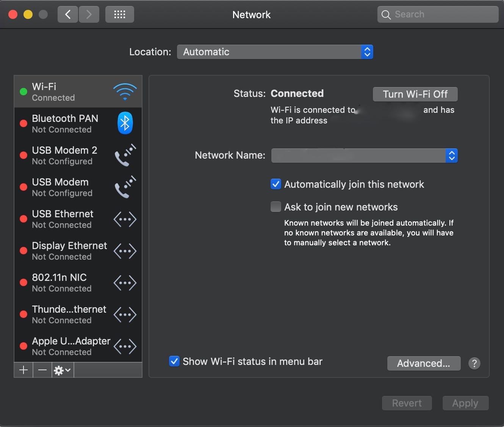Enable Ask to join new networks
The width and height of the screenshot is (504, 427).
coord(276,207)
